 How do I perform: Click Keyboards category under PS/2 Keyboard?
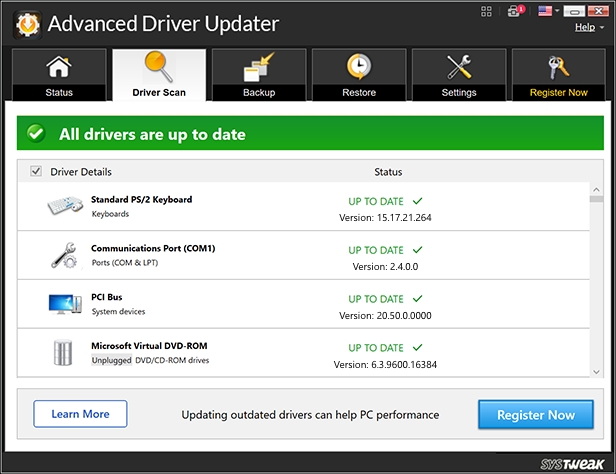click(110, 214)
